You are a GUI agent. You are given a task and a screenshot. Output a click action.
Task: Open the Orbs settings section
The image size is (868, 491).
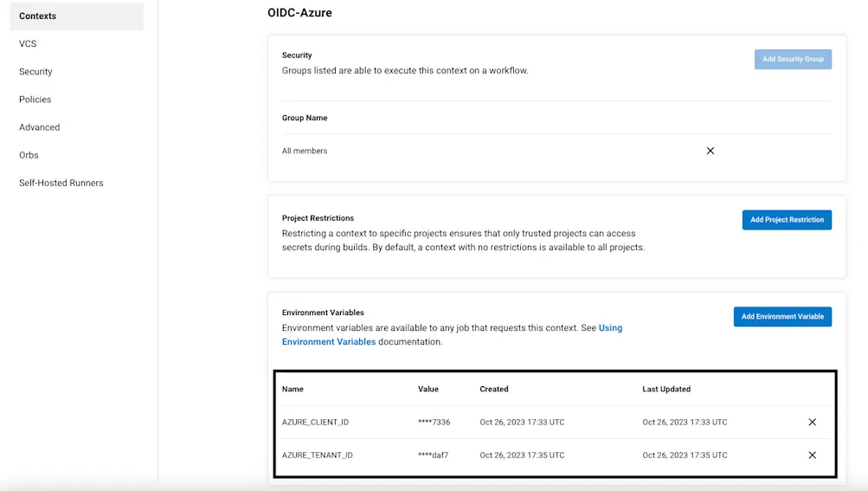[x=29, y=155]
